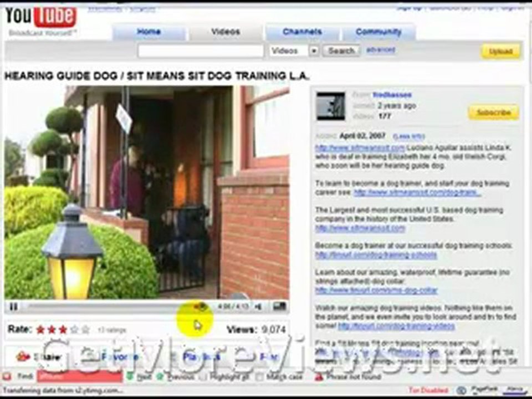The width and height of the screenshot is (532, 399).
Task: Toggle the video player size icon
Action: [279, 306]
